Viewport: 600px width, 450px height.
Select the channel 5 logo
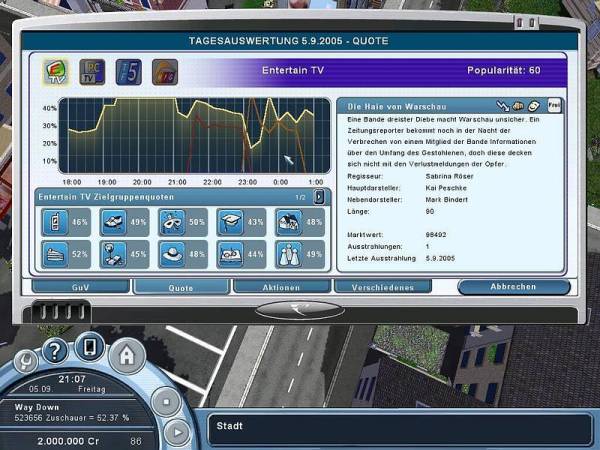128,73
